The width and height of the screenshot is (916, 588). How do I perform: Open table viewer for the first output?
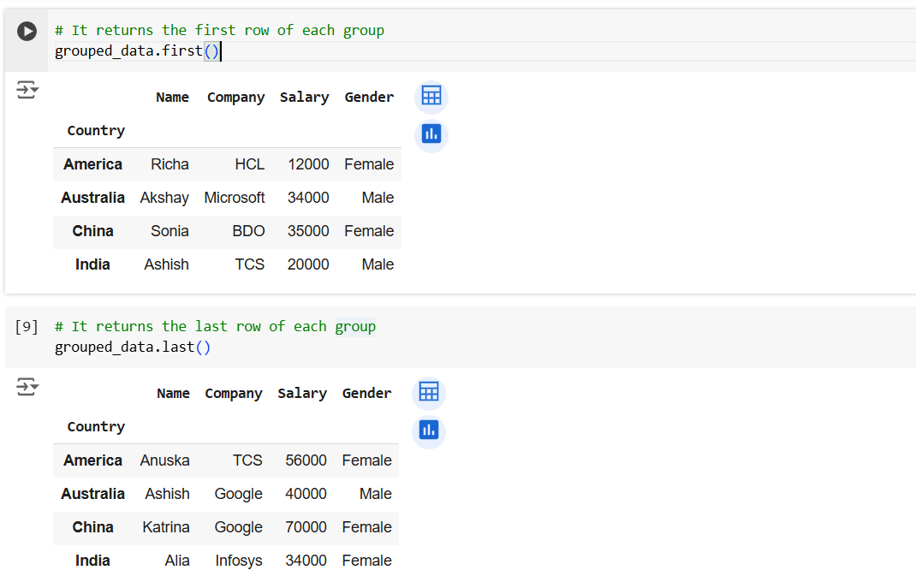point(431,97)
